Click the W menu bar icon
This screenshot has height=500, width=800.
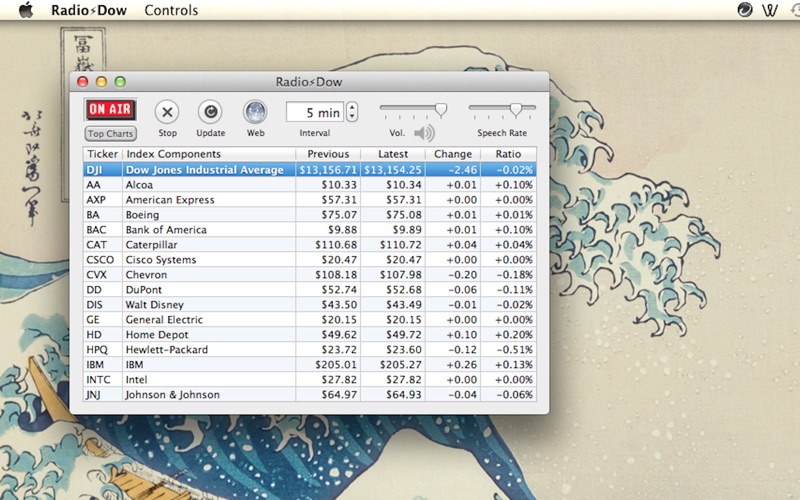click(x=770, y=10)
